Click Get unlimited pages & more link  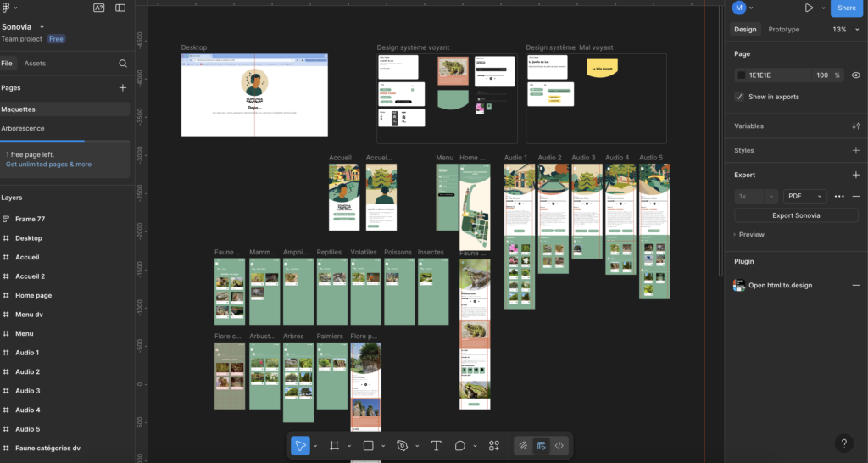tap(48, 165)
